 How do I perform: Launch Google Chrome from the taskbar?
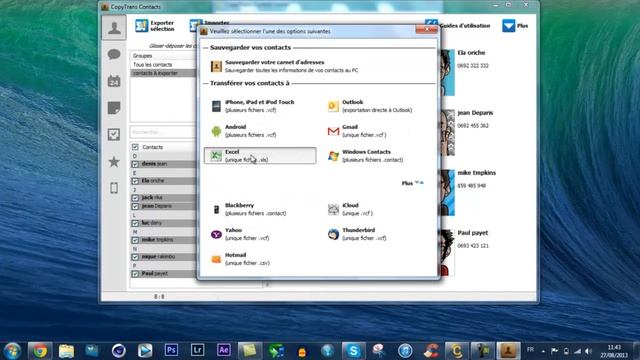pos(40,351)
